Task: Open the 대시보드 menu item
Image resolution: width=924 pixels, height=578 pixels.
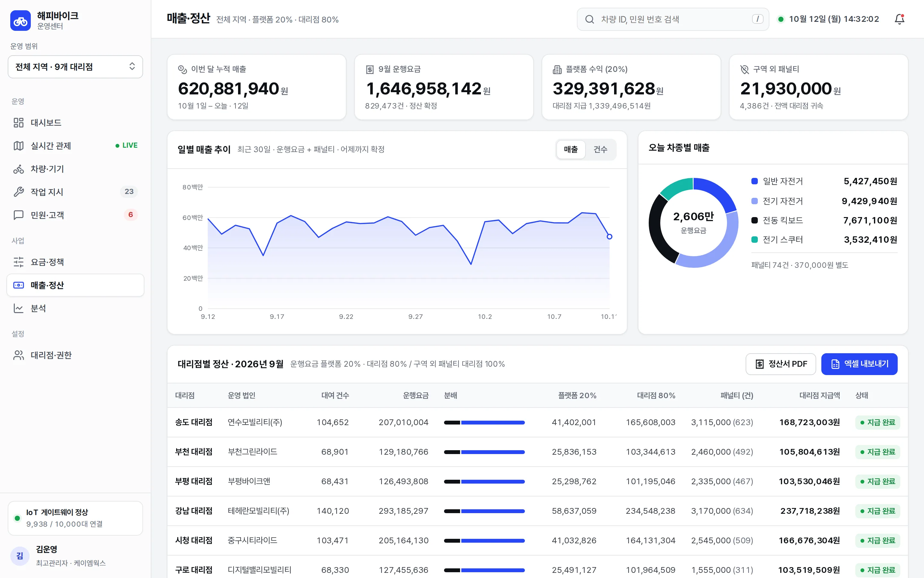Action: point(75,123)
